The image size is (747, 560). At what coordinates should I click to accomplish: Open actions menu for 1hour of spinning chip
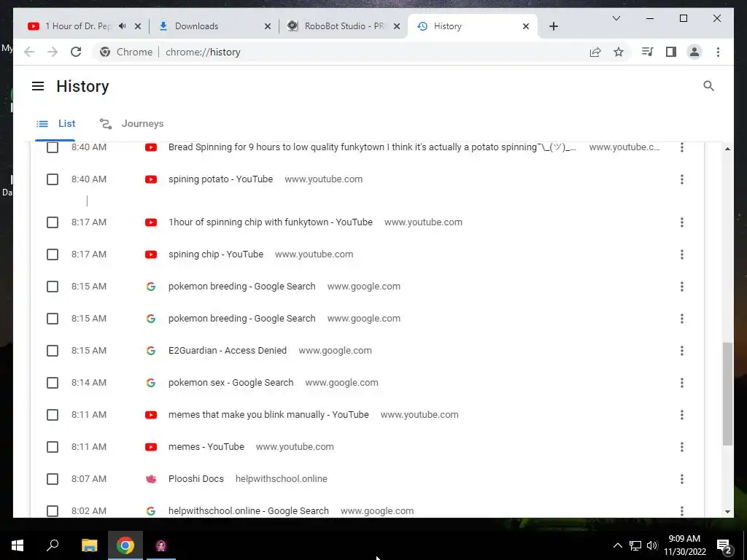tap(682, 222)
